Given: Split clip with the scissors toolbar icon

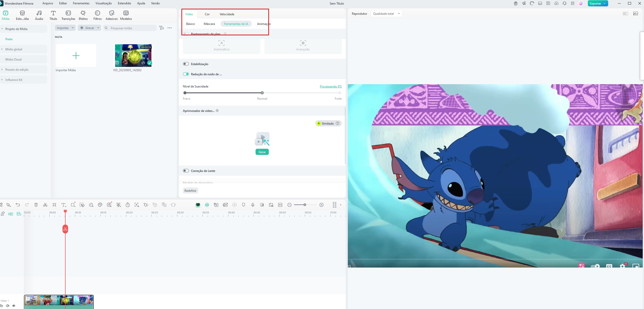Looking at the screenshot, I should pyautogui.click(x=45, y=205).
